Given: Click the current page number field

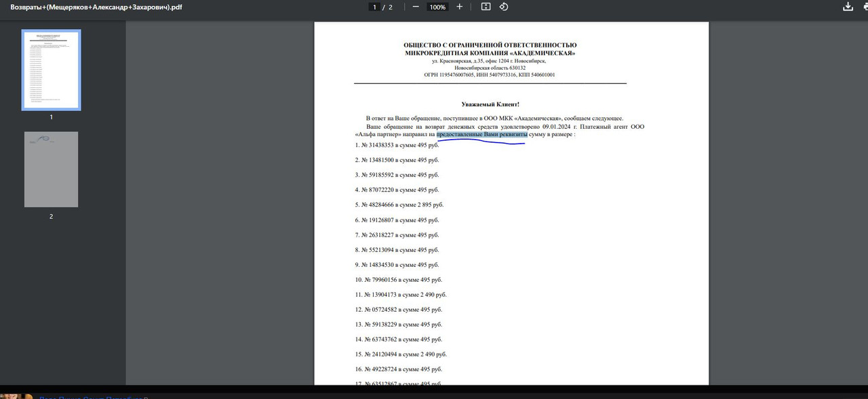Looking at the screenshot, I should (x=374, y=7).
